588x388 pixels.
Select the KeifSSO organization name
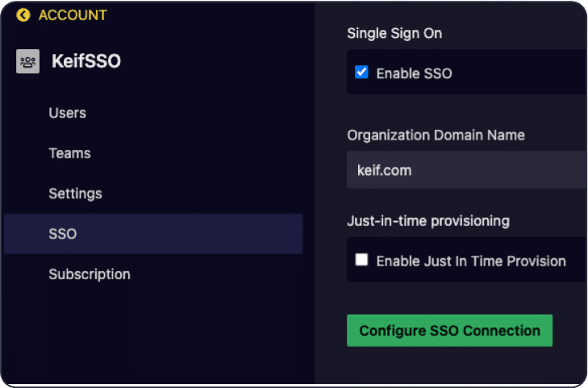86,61
